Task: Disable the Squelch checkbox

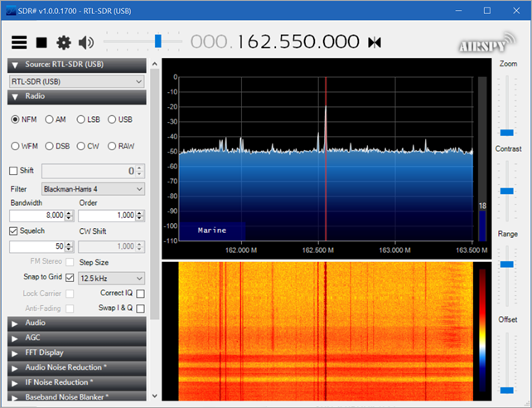Action: 14,231
